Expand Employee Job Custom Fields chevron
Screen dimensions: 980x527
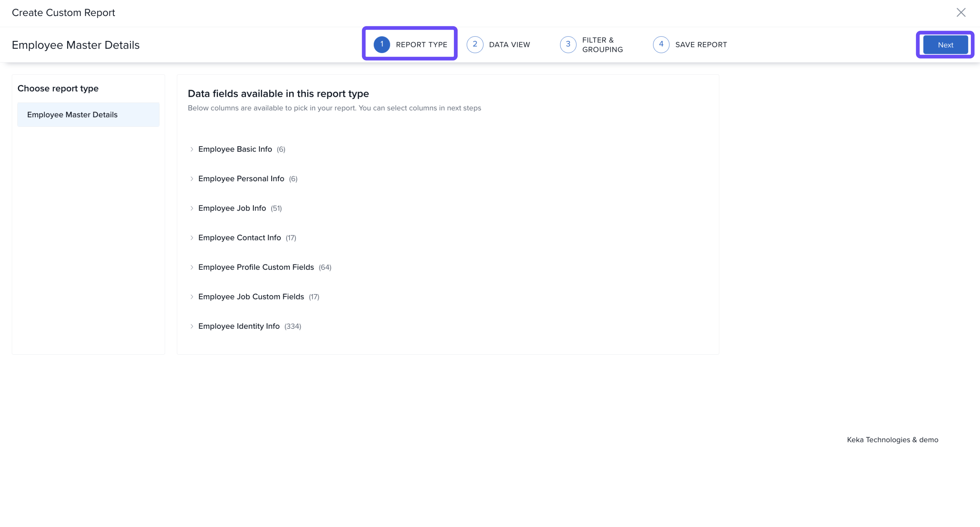click(192, 297)
